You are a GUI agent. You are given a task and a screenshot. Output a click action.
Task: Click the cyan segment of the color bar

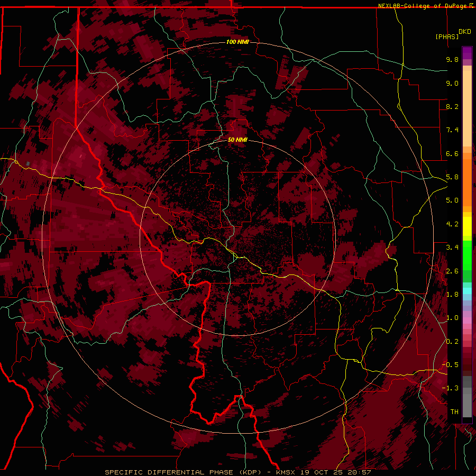tap(467, 290)
